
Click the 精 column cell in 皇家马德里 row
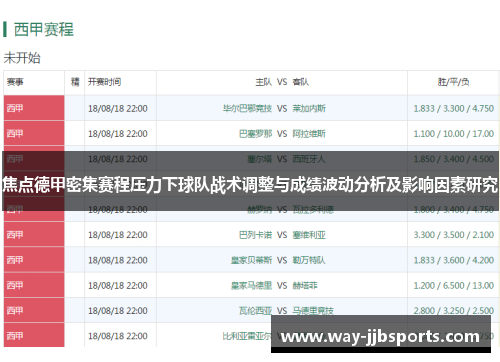pyautogui.click(x=75, y=285)
